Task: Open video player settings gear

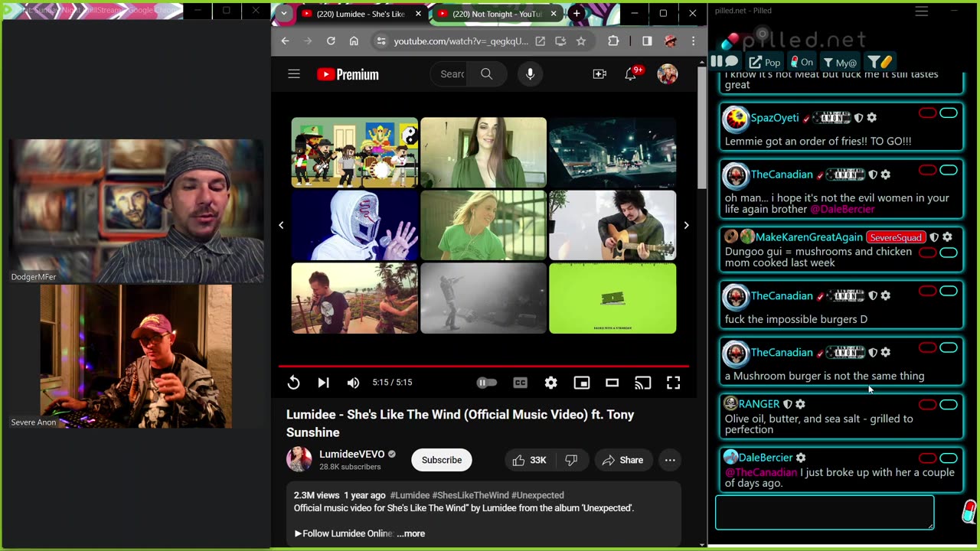Action: (551, 383)
